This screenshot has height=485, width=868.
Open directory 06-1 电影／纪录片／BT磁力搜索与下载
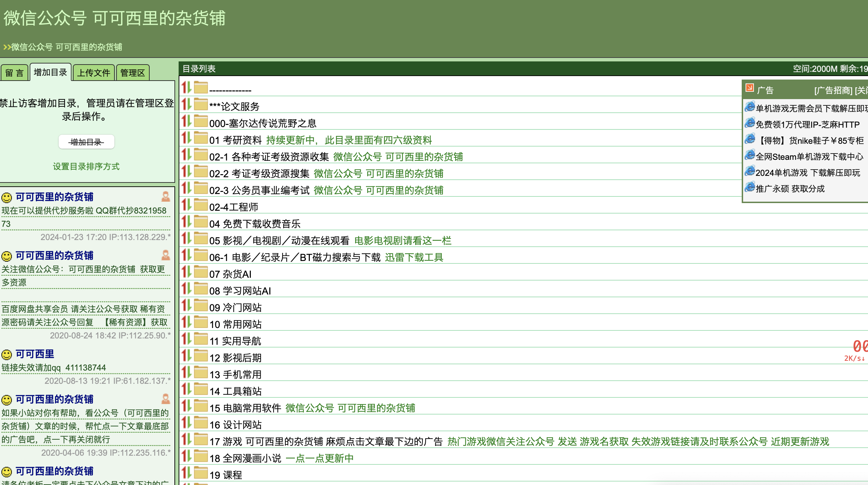coord(295,258)
